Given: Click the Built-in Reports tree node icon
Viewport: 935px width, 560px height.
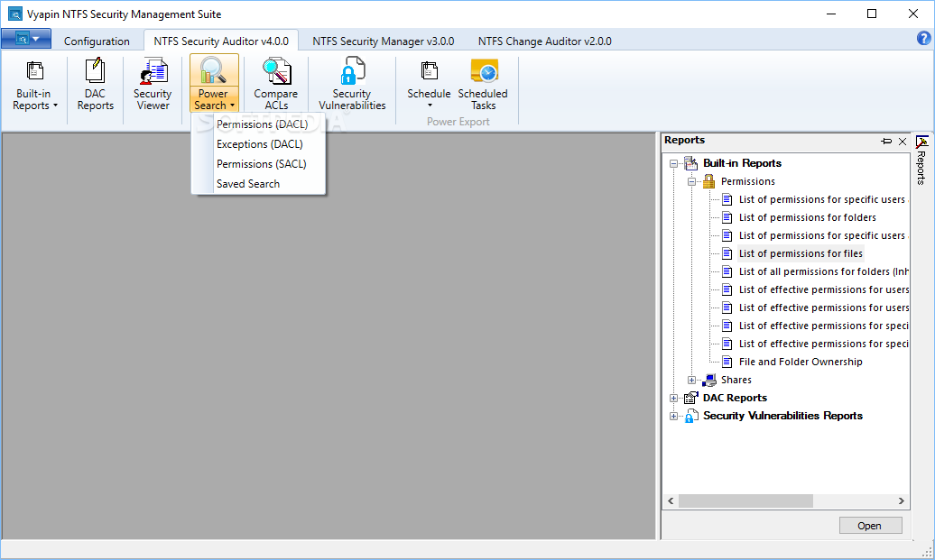Looking at the screenshot, I should click(690, 163).
